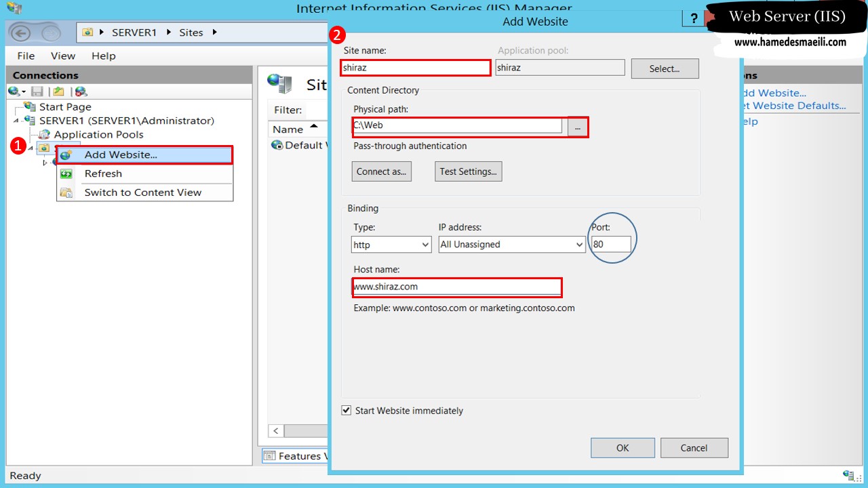Click the Connect as button
Image resolution: width=868 pixels, height=488 pixels.
tap(381, 171)
